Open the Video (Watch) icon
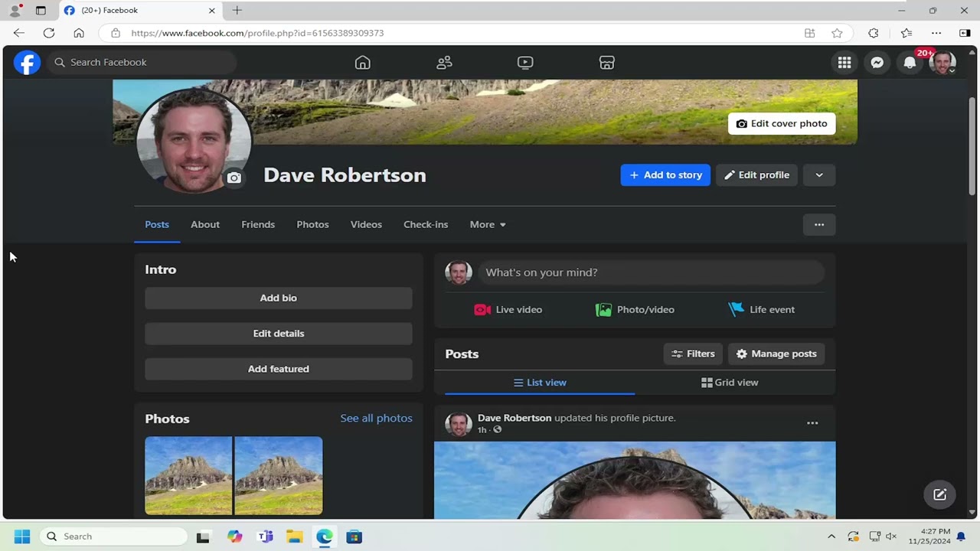Screen dimensions: 980x551 [x=525, y=63]
